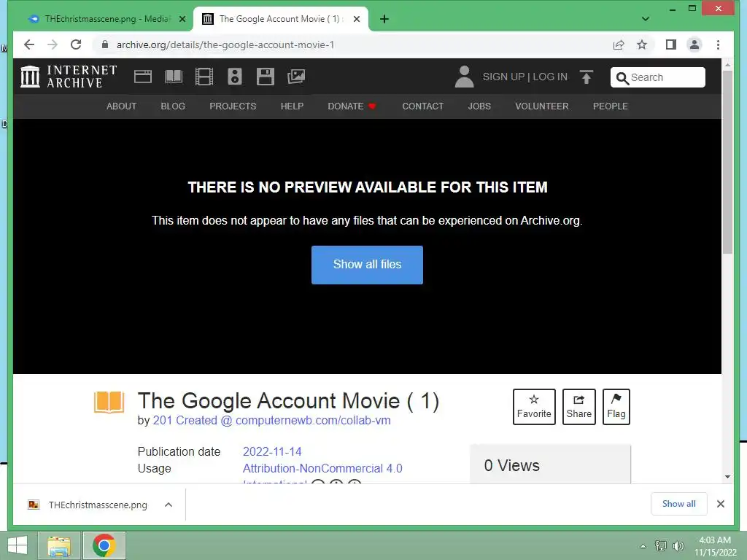Close the downloads bar
The width and height of the screenshot is (747, 560).
720,504
